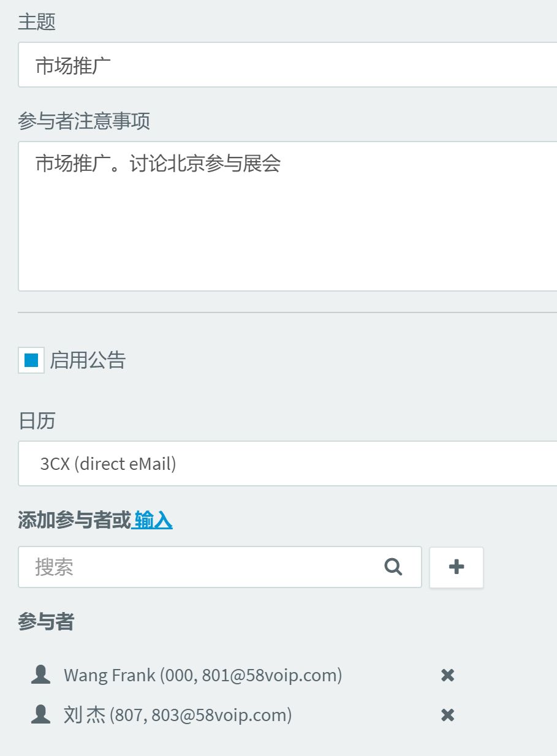Click the 启用公告 label text
Viewport: 557px width, 756px height.
coord(88,360)
